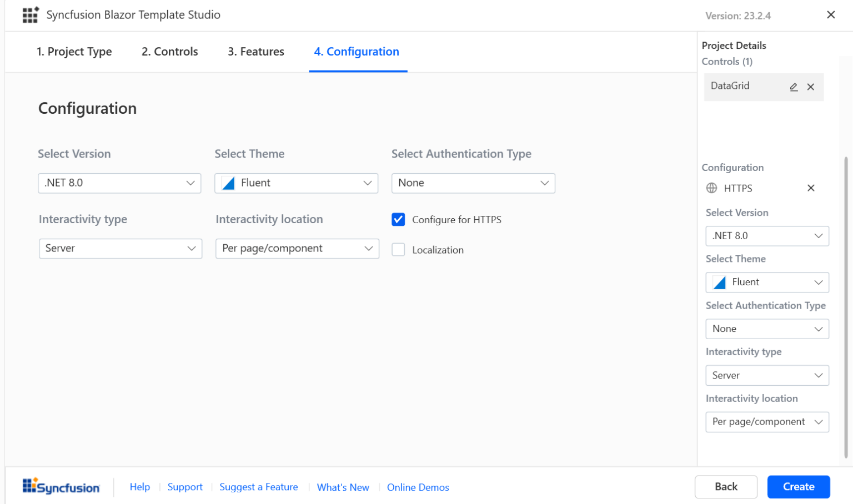
Task: Remove the HTTPS configuration using its X icon
Action: click(x=811, y=188)
